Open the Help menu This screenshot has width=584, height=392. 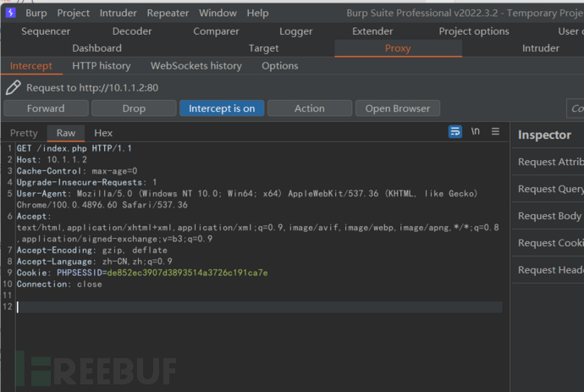point(257,13)
